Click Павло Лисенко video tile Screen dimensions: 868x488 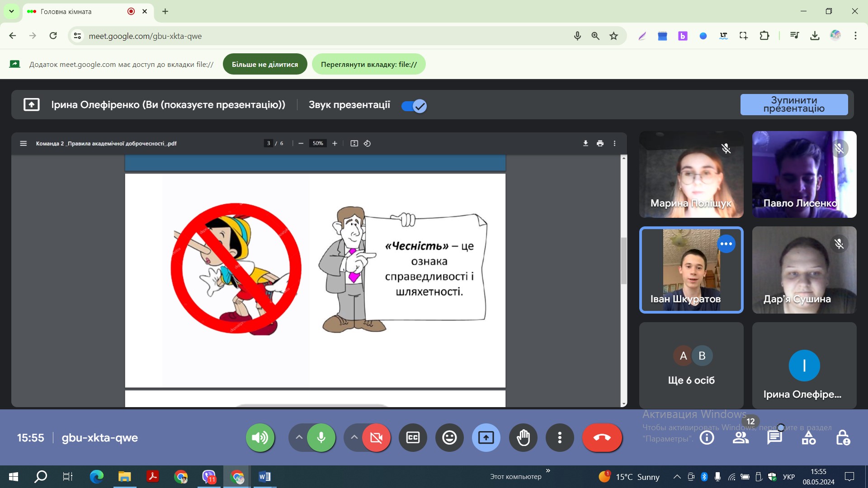pos(804,174)
